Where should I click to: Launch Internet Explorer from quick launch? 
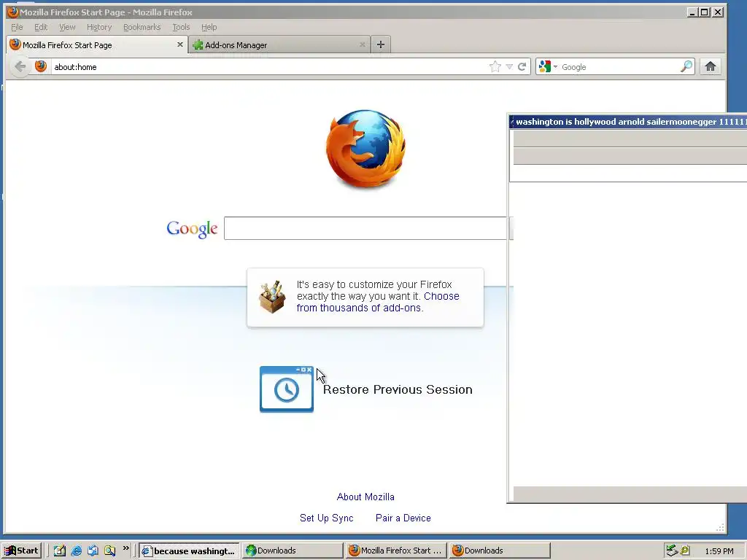pyautogui.click(x=76, y=551)
